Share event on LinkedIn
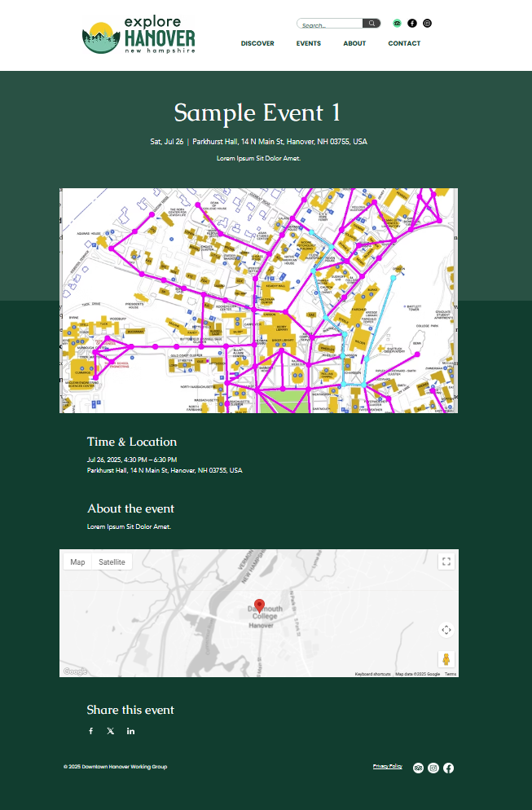 [130, 731]
